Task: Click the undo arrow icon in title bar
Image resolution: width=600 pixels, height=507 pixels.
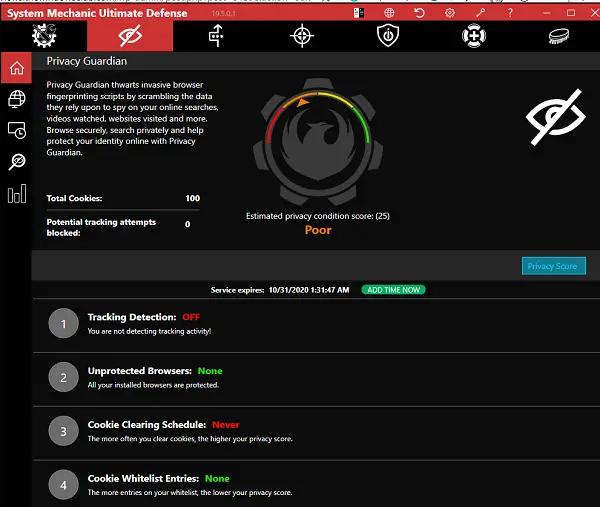Action: (x=419, y=13)
